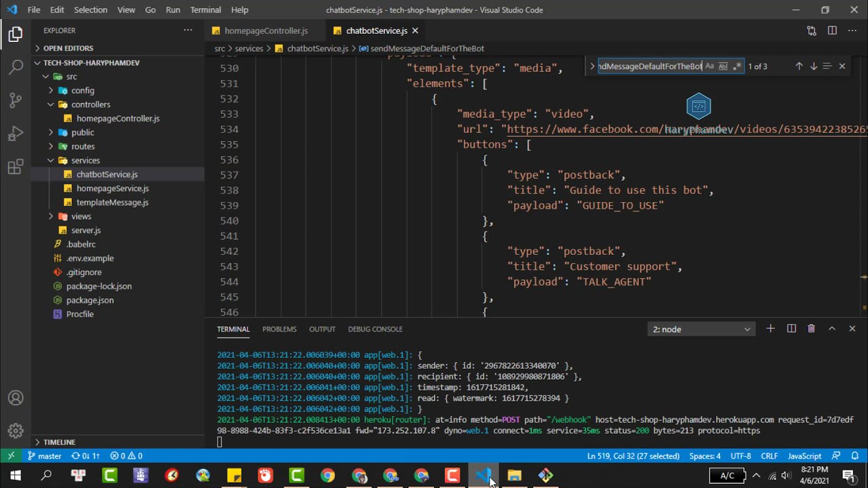Open the Source Control view
The image size is (868, 488).
pyautogui.click(x=16, y=100)
